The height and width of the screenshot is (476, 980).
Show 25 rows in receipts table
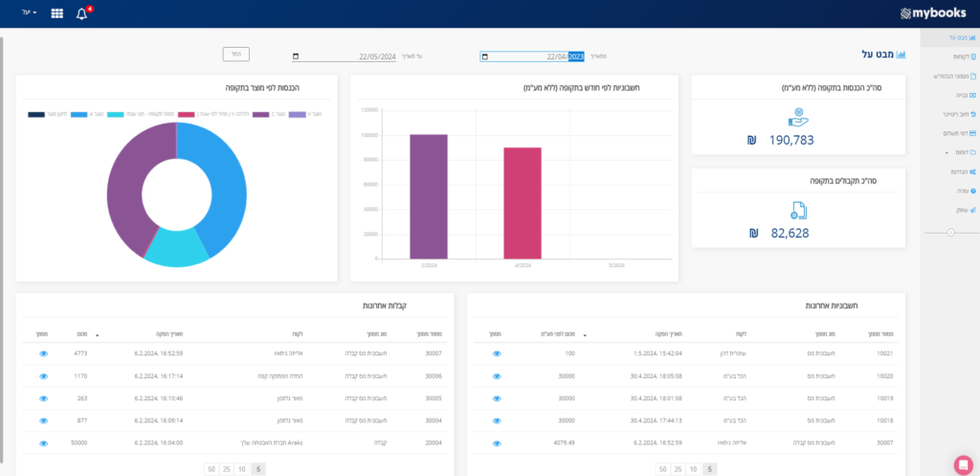[227, 469]
